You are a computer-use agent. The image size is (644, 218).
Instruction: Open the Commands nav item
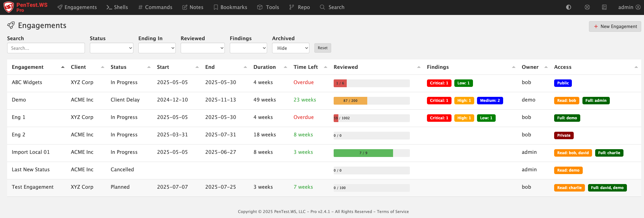[x=155, y=7]
